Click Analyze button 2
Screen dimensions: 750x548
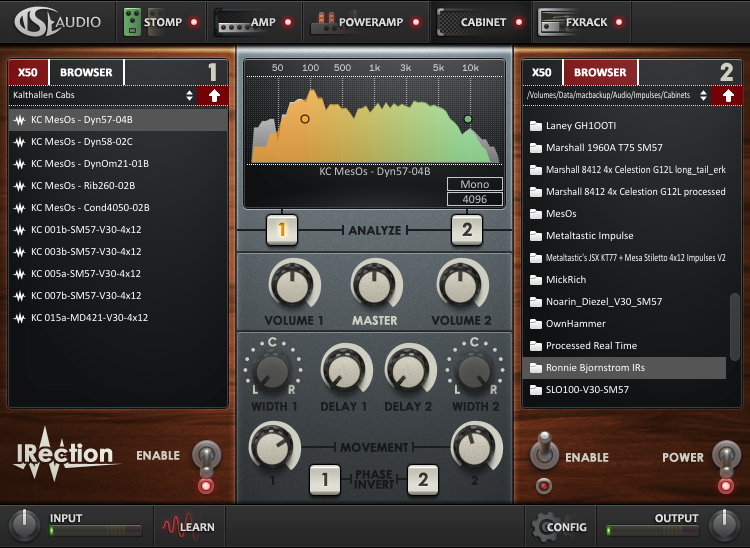[x=467, y=230]
